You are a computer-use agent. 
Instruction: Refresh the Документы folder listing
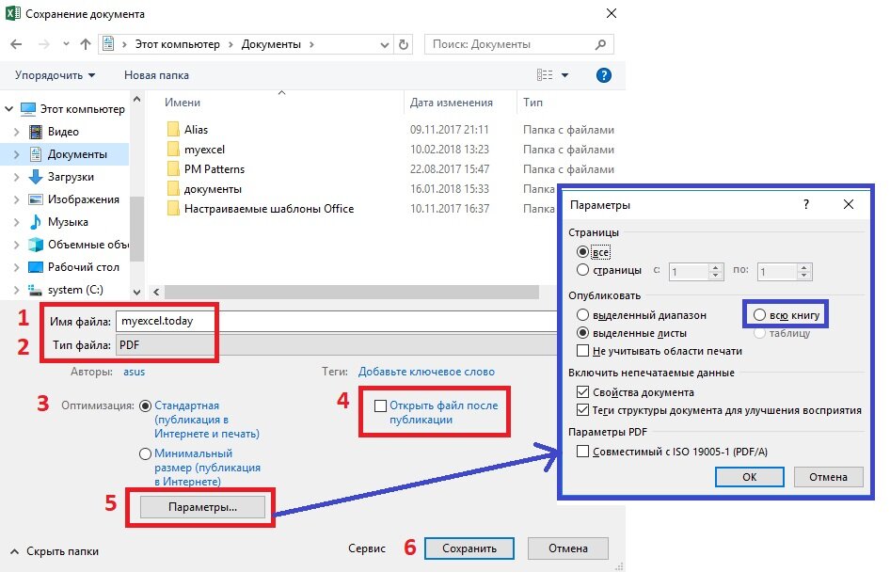404,44
